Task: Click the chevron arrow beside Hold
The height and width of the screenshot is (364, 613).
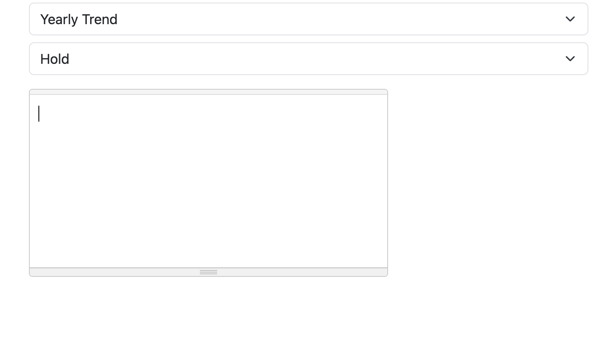Action: pyautogui.click(x=570, y=59)
